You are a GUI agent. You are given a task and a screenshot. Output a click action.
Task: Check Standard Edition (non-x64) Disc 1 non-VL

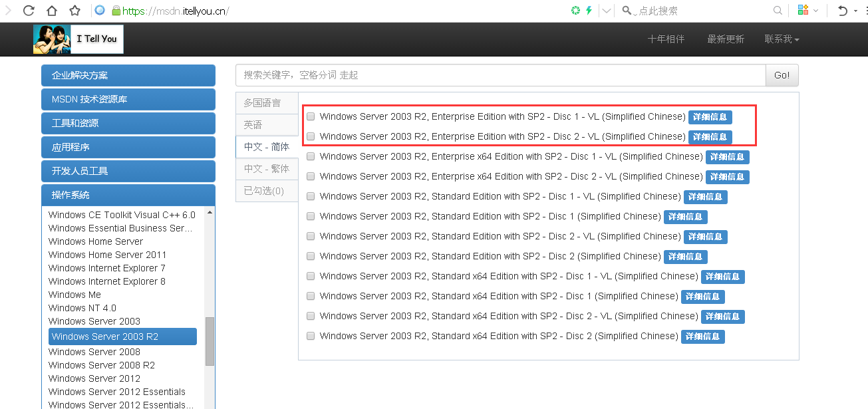(311, 217)
